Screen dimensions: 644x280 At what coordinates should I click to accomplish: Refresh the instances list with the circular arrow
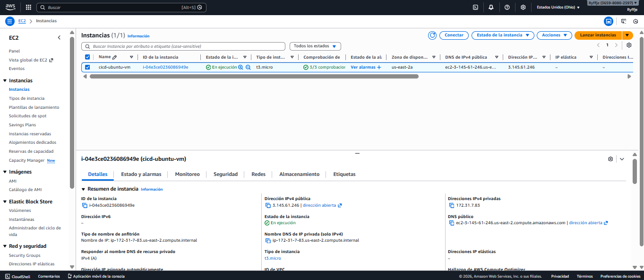[x=432, y=35]
